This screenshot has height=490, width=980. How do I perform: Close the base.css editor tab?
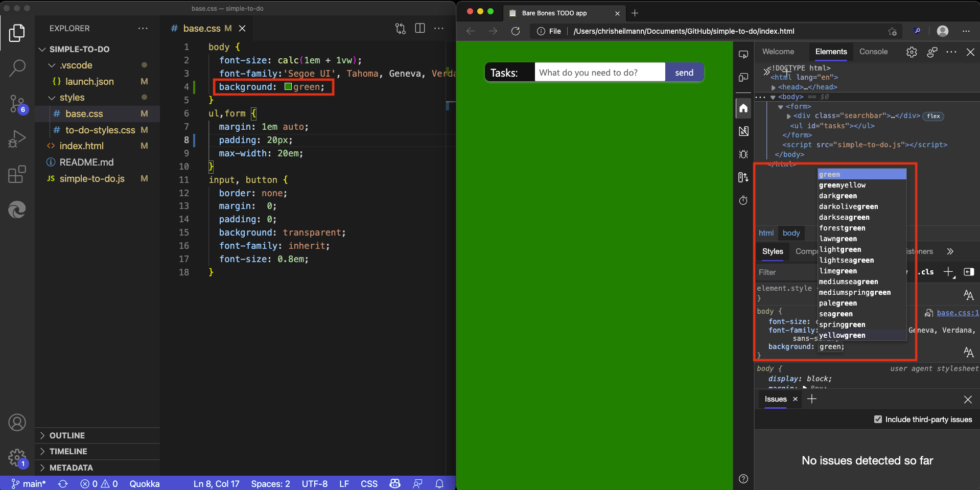tap(242, 29)
